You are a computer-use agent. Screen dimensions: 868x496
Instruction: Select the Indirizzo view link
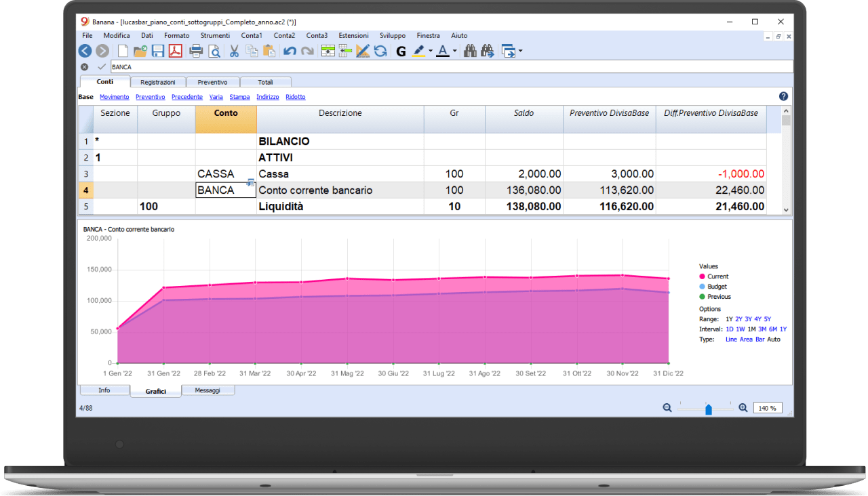pyautogui.click(x=268, y=97)
